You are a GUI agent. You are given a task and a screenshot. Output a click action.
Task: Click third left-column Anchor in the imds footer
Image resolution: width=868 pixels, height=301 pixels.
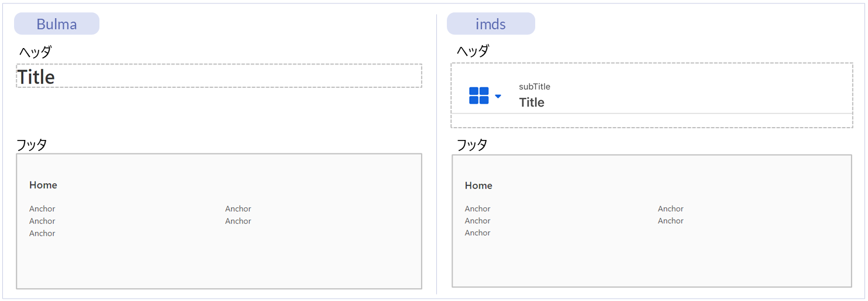(477, 233)
